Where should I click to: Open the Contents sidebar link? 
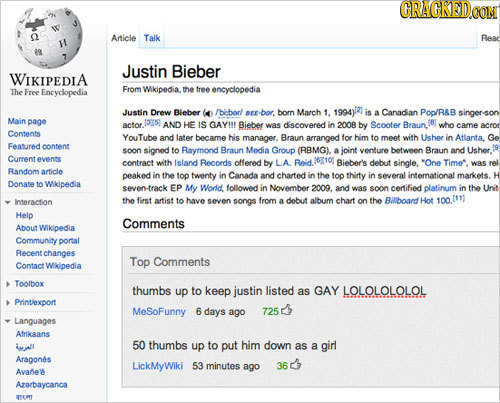click(24, 134)
